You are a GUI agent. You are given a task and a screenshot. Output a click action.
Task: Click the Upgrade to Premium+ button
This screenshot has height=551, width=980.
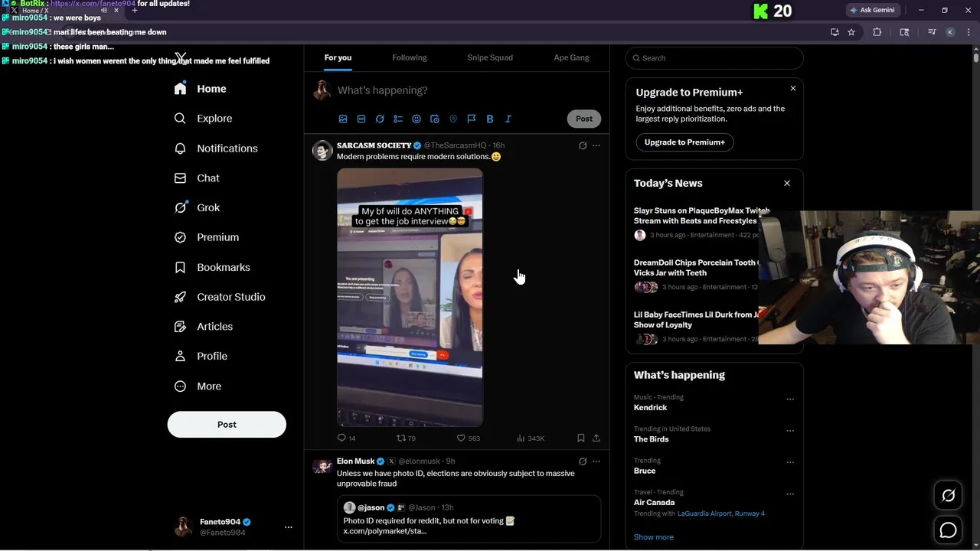click(684, 142)
